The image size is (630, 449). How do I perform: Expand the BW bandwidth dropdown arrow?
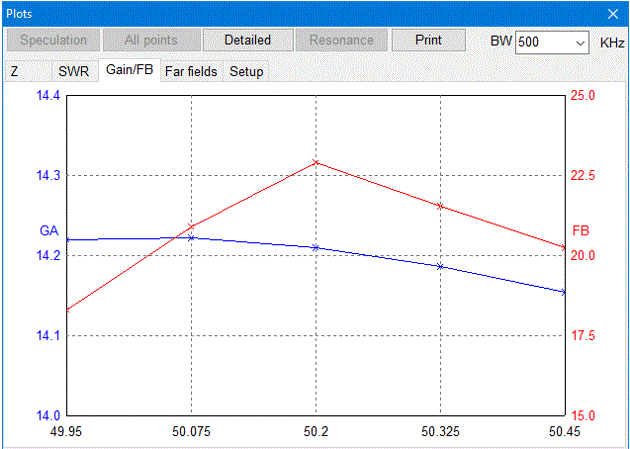[580, 42]
